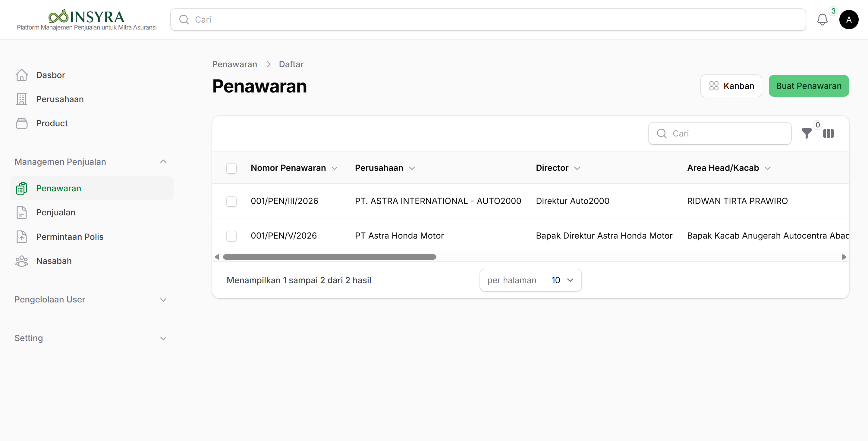Click the top search magnifier icon
The width and height of the screenshot is (868, 441).
click(184, 20)
